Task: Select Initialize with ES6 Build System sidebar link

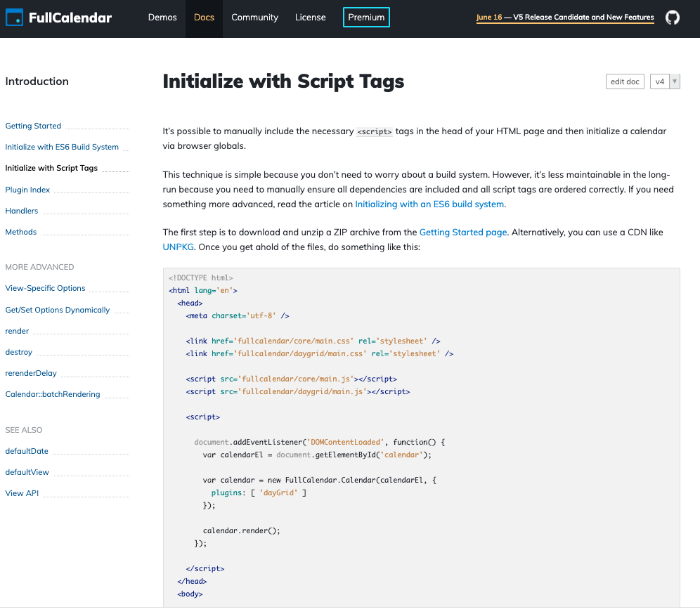Action: pos(62,147)
